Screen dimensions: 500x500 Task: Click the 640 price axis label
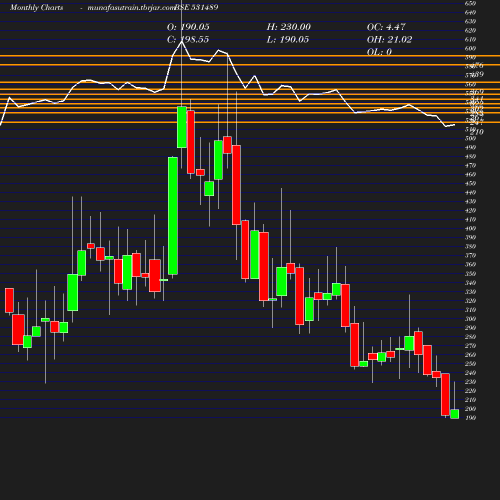pyautogui.click(x=470, y=13)
